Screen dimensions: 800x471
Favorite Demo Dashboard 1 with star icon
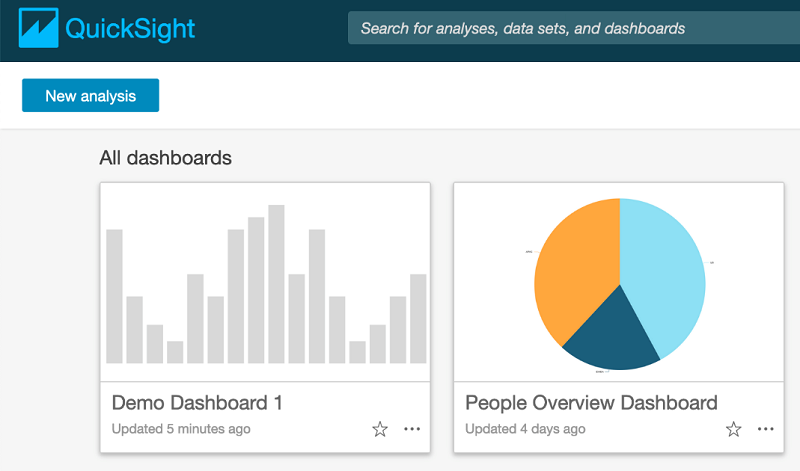[380, 429]
